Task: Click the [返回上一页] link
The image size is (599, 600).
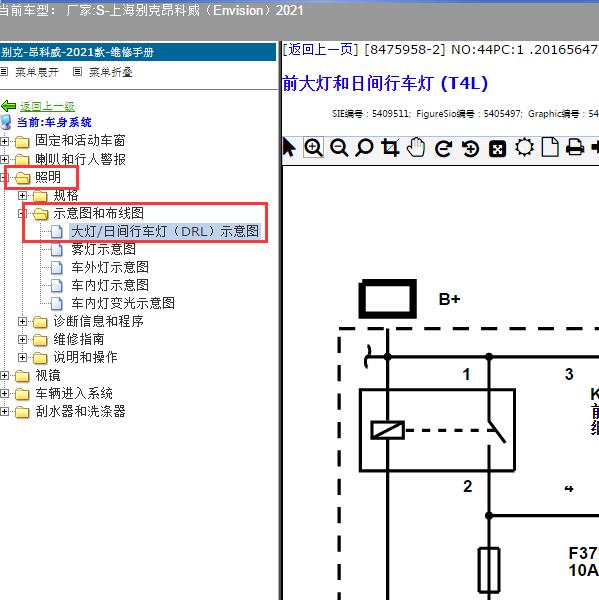Action: tap(320, 50)
